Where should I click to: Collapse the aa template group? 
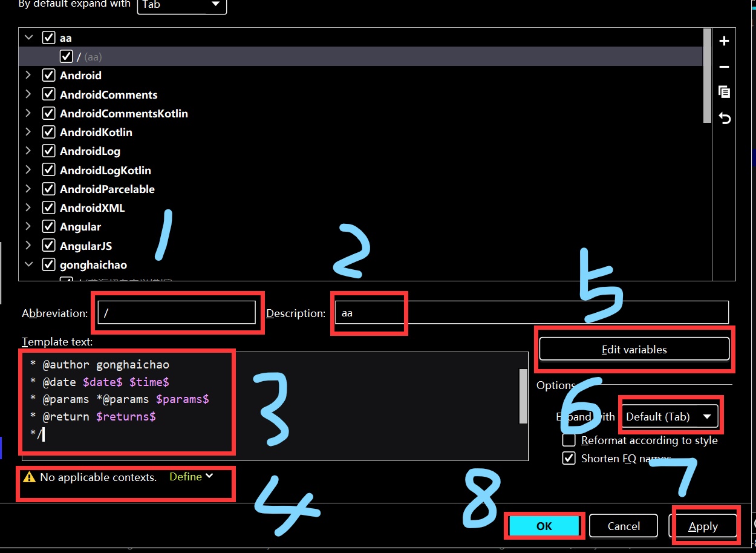28,38
